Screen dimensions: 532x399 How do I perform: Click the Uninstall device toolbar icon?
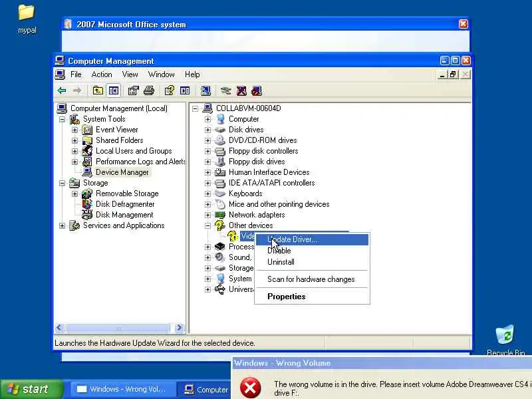[x=241, y=90]
